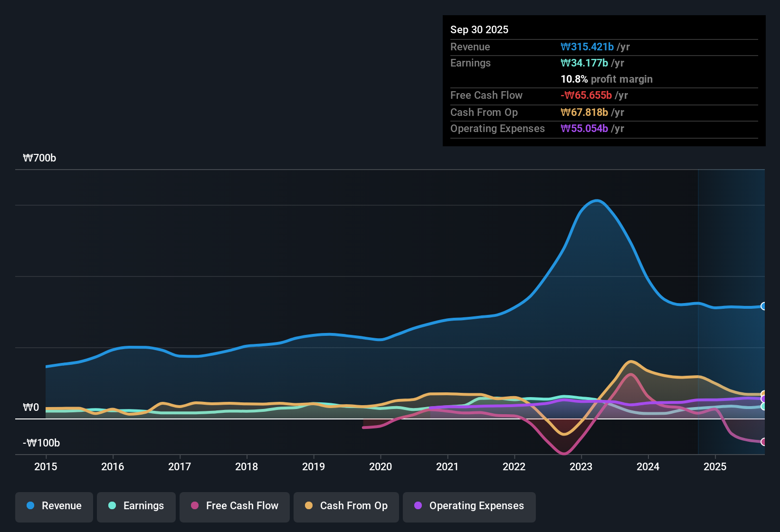Collapse the Operating Expenses legend entry

pyautogui.click(x=469, y=506)
